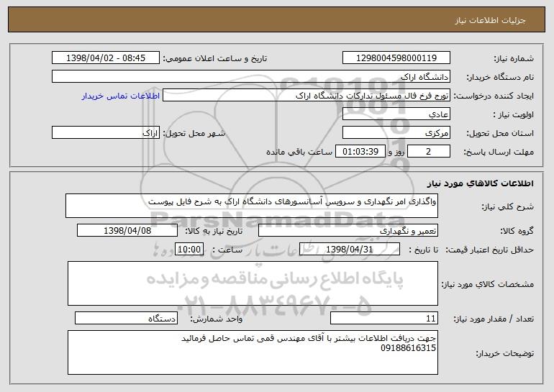Click the need date field 1398/04/08
Image resolution: width=554 pixels, height=392 pixels.
(127, 231)
